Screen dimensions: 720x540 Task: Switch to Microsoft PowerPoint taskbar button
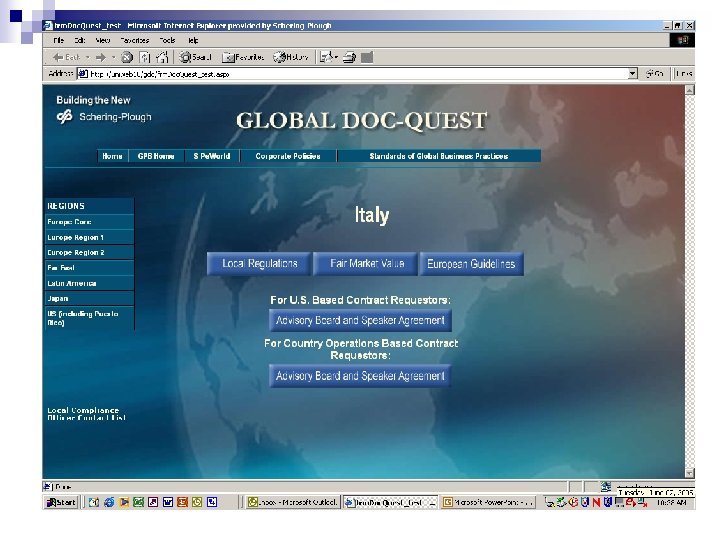click(488, 502)
